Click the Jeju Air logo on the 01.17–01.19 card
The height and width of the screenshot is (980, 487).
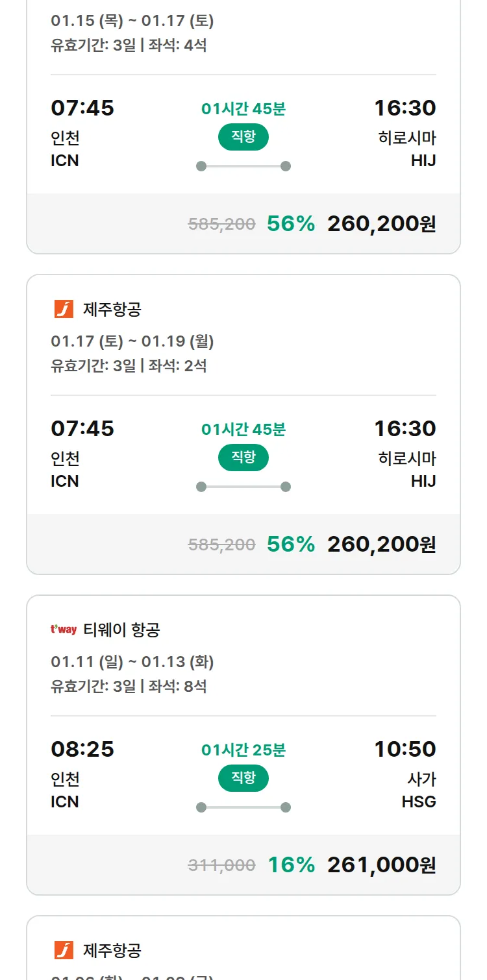coord(64,310)
